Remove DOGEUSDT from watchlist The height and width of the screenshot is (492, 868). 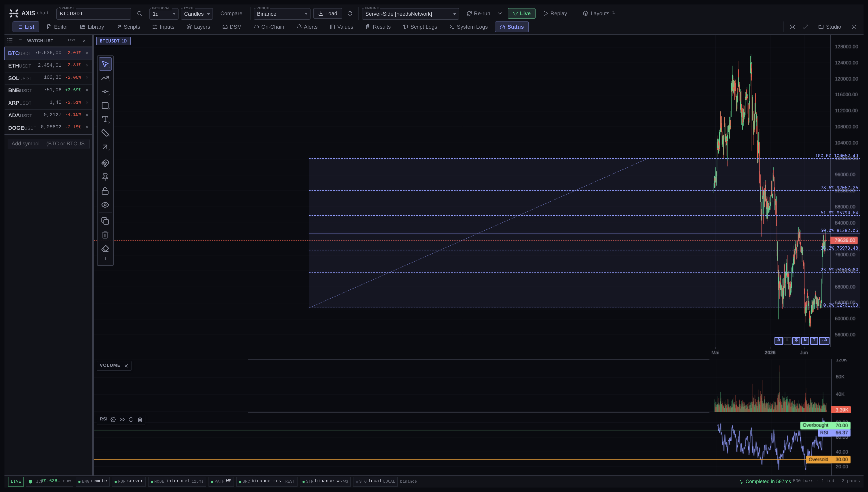87,127
